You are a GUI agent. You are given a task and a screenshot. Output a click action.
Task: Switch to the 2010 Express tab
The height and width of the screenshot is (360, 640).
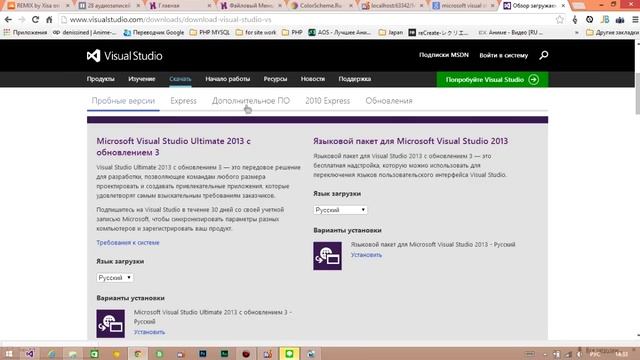(327, 101)
